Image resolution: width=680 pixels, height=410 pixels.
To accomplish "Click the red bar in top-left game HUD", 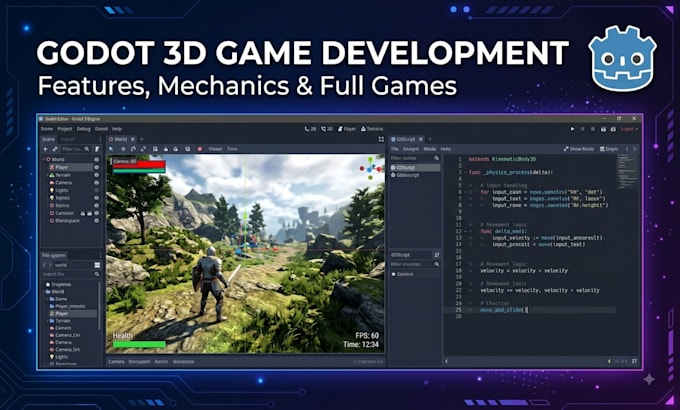I will [x=139, y=164].
